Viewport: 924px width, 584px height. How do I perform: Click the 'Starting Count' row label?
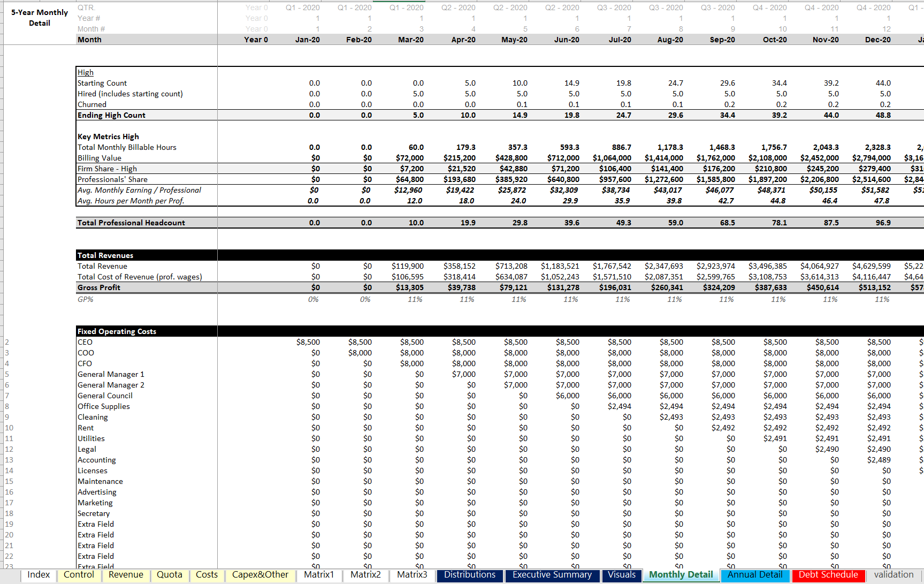coord(102,83)
